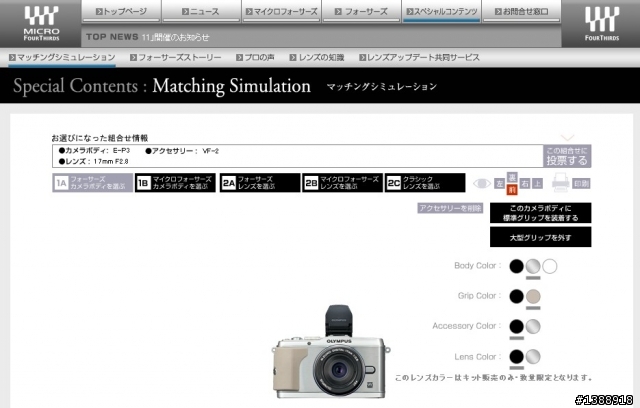Click the printer icon
Image resolution: width=640 pixels, height=408 pixels.
pos(561,182)
